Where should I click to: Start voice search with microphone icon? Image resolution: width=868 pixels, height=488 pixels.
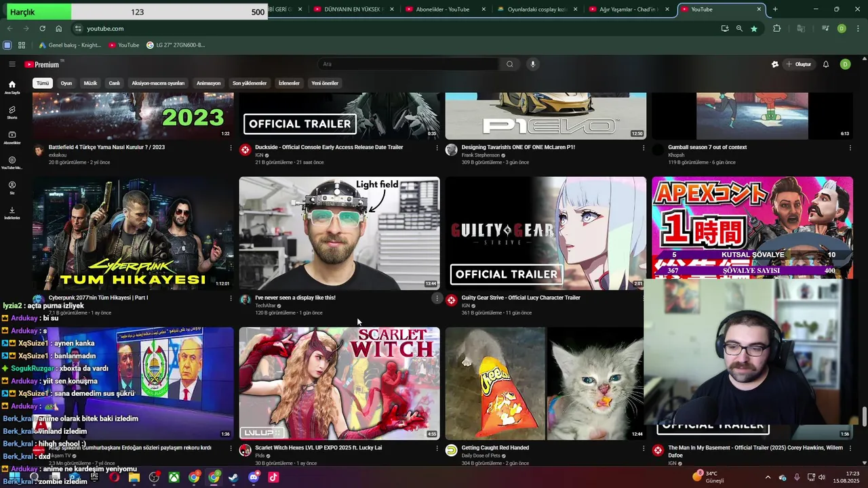(533, 64)
